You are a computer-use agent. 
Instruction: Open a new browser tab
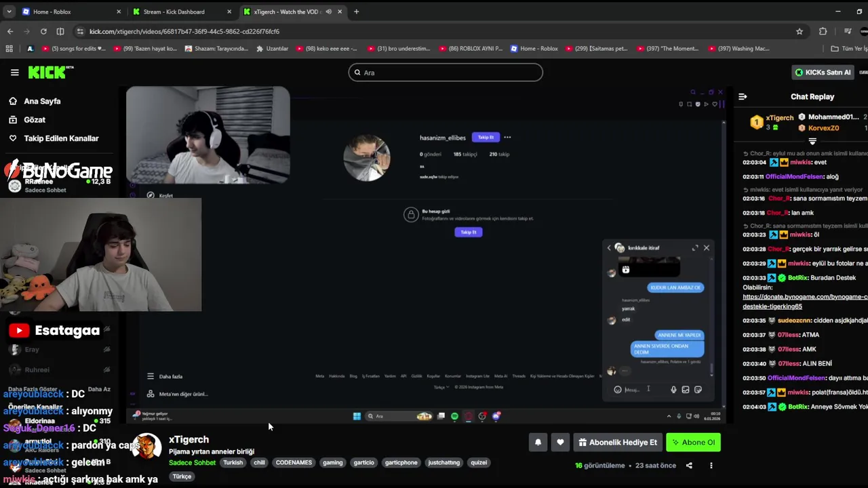pos(356,12)
